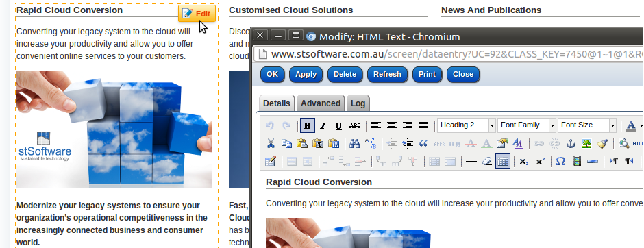Preview the document with the magnifier icon

coord(624,143)
